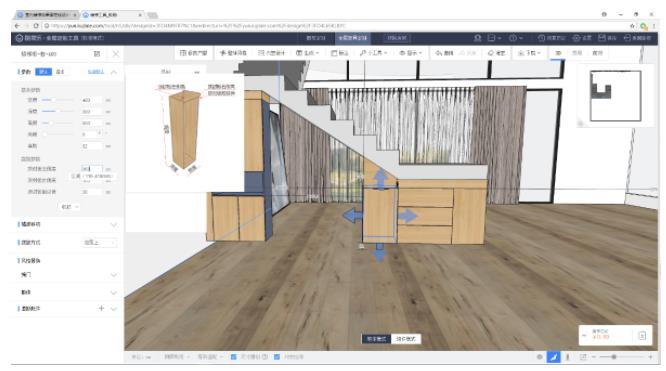The image size is (666, 371).
Task: Click the floor plan minimap thumbnail
Action: [x=615, y=96]
